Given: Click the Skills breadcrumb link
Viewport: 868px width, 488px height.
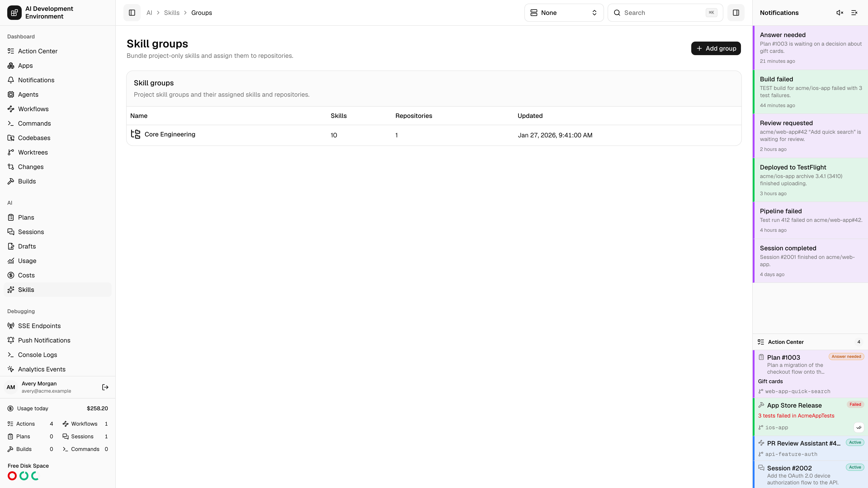Looking at the screenshot, I should coord(172,13).
